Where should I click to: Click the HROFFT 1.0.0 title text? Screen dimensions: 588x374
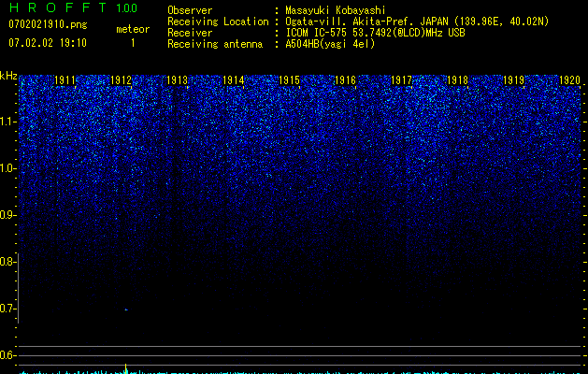73,7
